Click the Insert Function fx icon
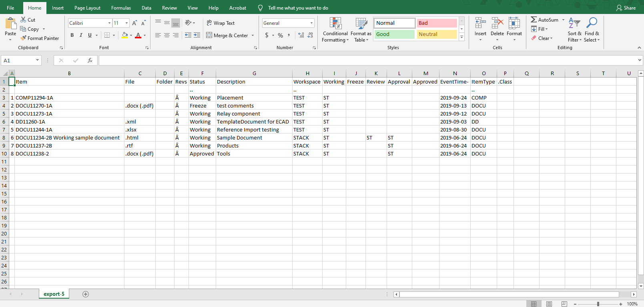This screenshot has width=644, height=307. click(90, 60)
